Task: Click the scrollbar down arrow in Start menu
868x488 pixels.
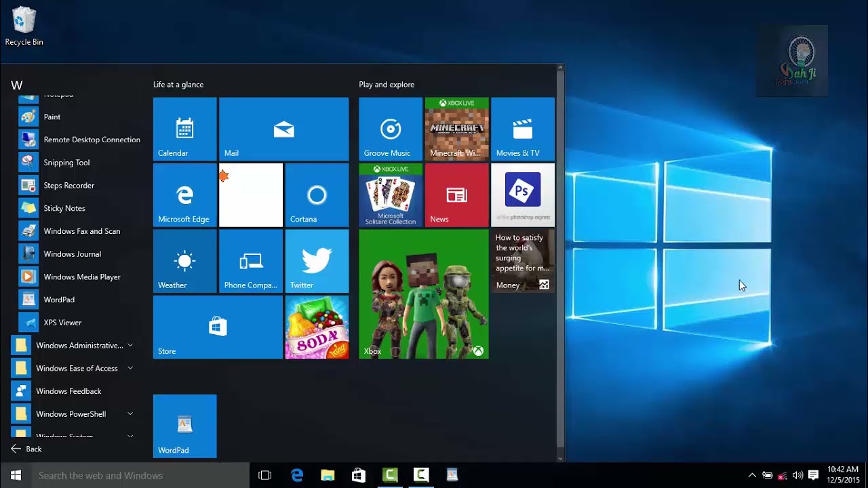Action: tap(560, 458)
